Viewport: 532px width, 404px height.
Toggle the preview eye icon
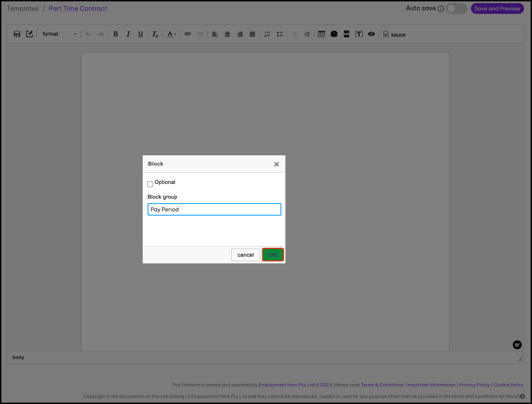point(371,34)
